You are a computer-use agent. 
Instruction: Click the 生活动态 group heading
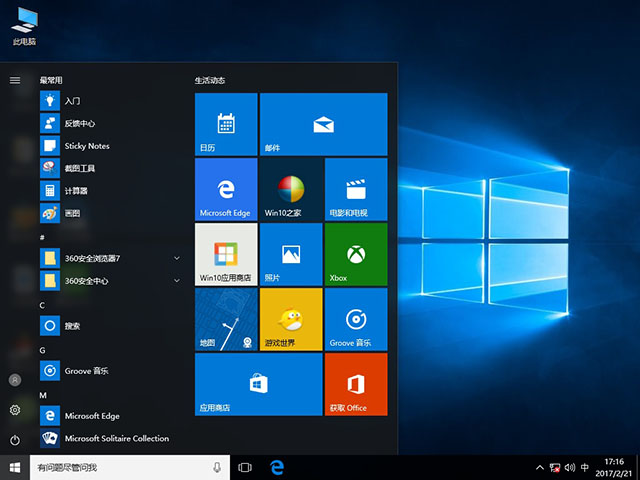210,80
